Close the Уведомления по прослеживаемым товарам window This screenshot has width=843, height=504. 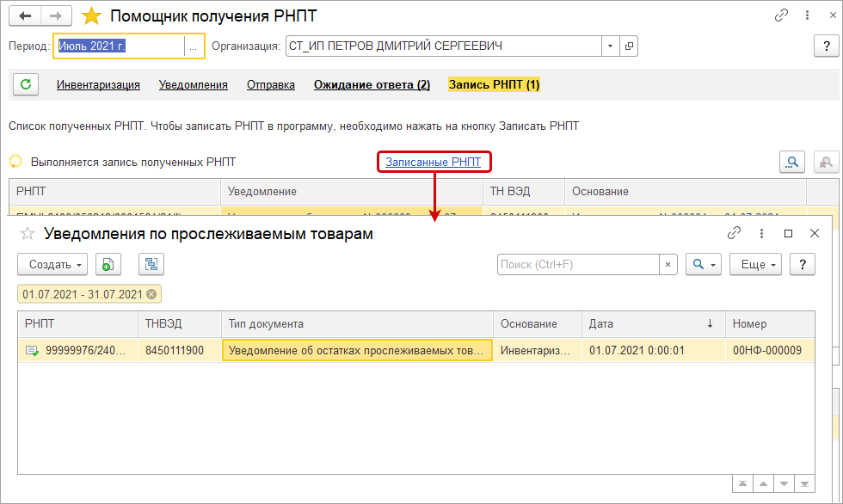(x=815, y=233)
